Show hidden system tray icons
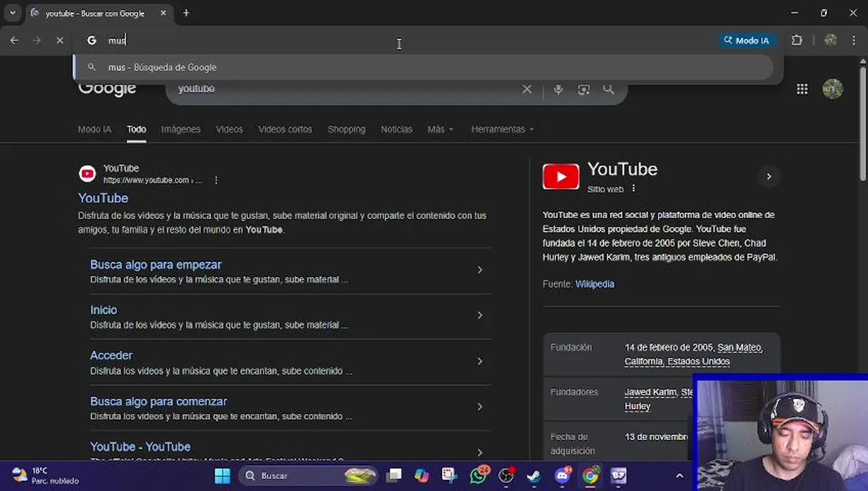Screen dimensions: 868x491 679,475
